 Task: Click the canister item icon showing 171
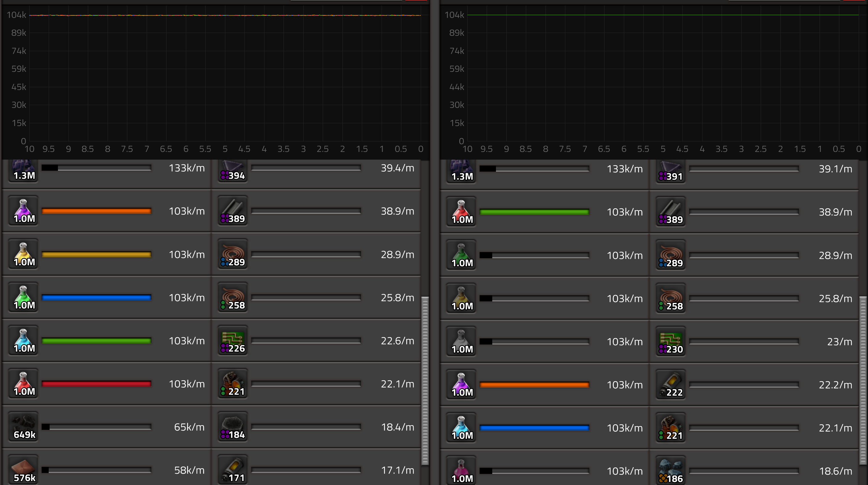(233, 470)
